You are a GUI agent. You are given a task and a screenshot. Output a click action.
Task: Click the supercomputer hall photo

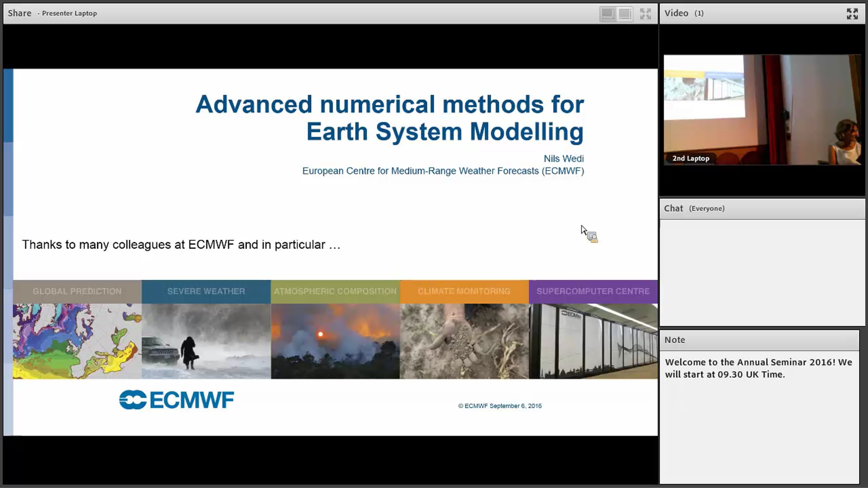(593, 341)
